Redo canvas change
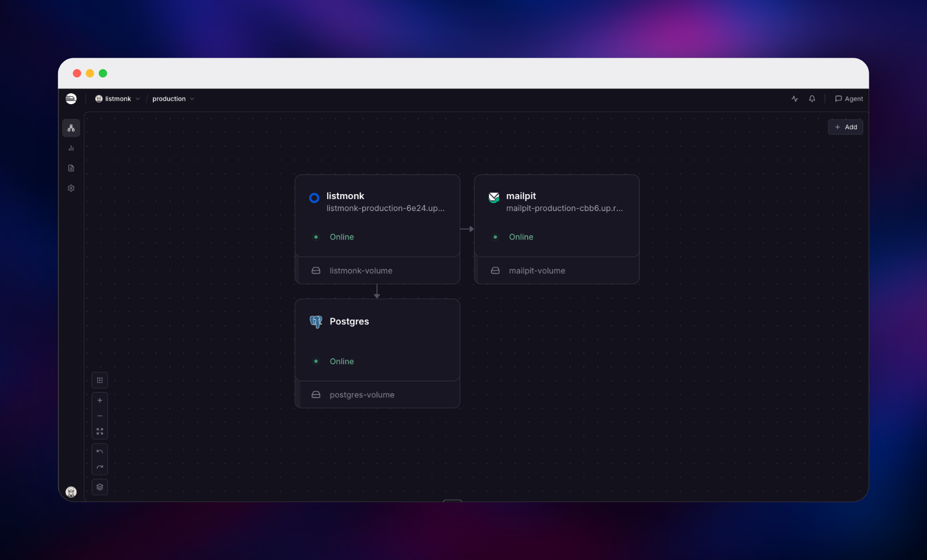 (x=100, y=467)
